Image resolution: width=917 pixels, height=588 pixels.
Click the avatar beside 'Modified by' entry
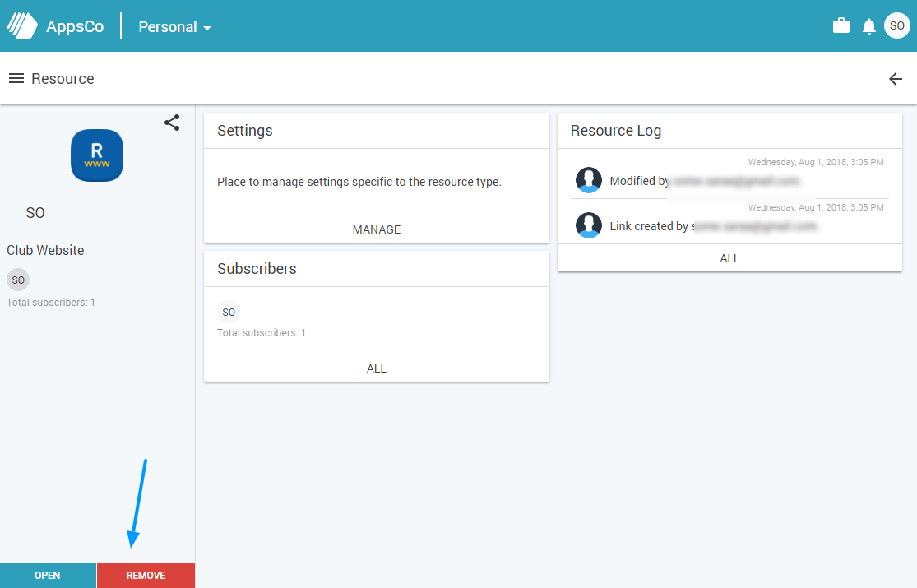pyautogui.click(x=589, y=179)
